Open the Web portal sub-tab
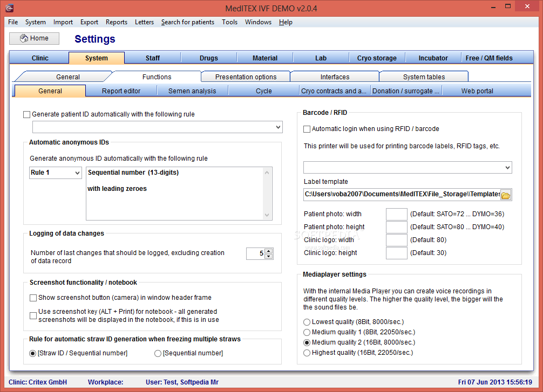This screenshot has height=392, width=543. [x=477, y=91]
